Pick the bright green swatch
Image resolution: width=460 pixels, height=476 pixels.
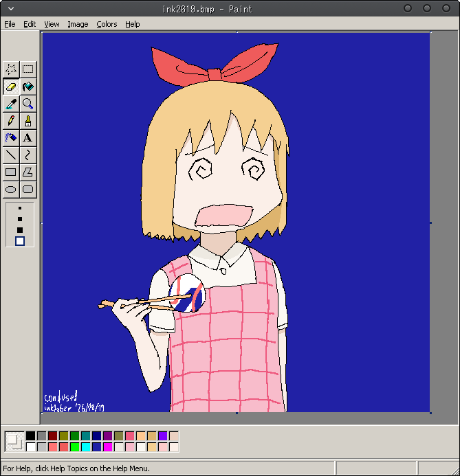click(74, 447)
